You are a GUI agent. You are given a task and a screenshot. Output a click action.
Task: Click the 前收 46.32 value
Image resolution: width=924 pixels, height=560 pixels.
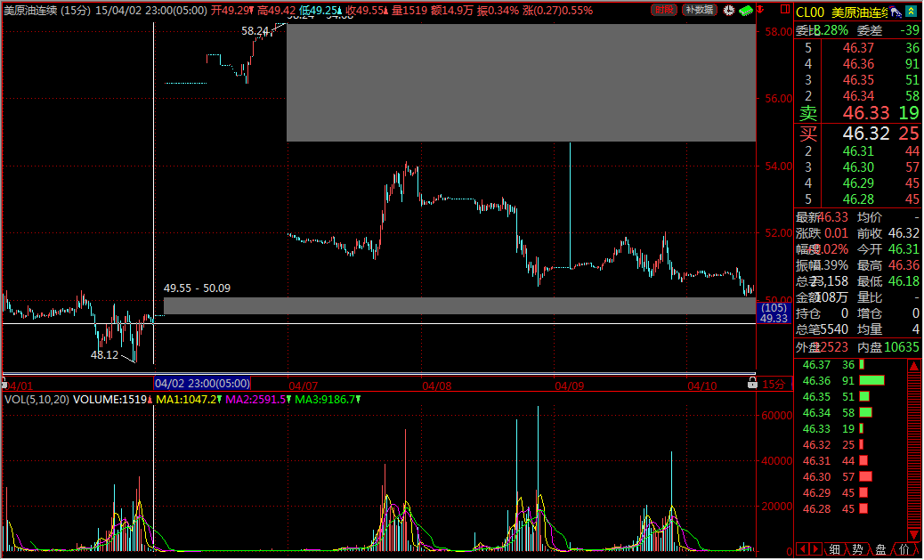[x=904, y=233]
